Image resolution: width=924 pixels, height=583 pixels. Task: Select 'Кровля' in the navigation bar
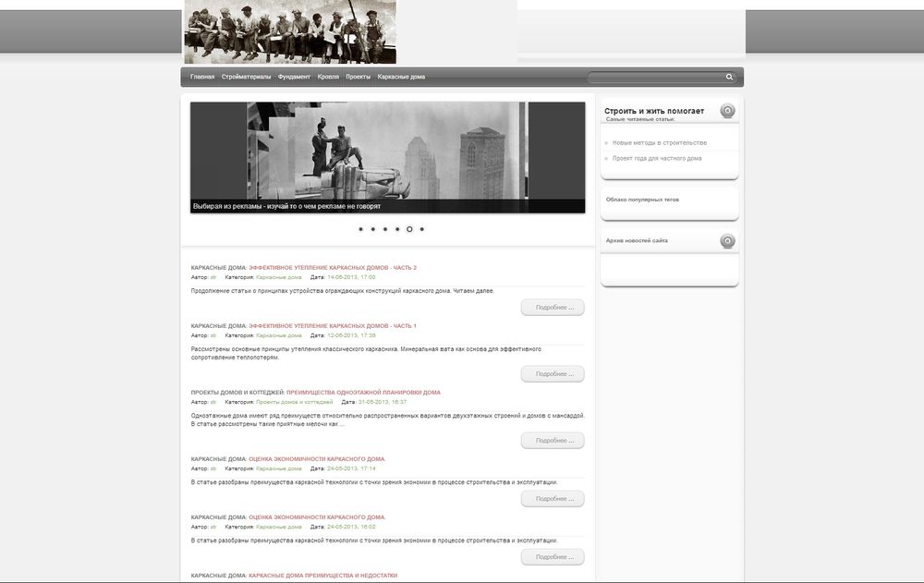tap(328, 77)
